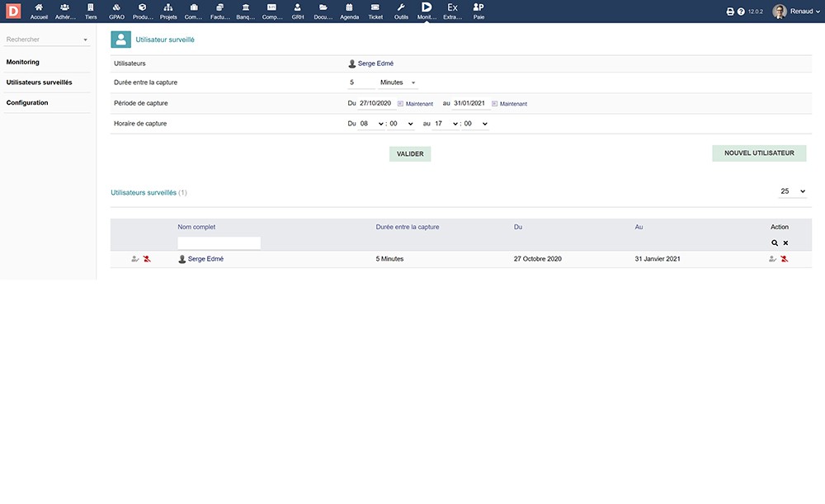Click red delete icon at row's right end

coord(785,259)
